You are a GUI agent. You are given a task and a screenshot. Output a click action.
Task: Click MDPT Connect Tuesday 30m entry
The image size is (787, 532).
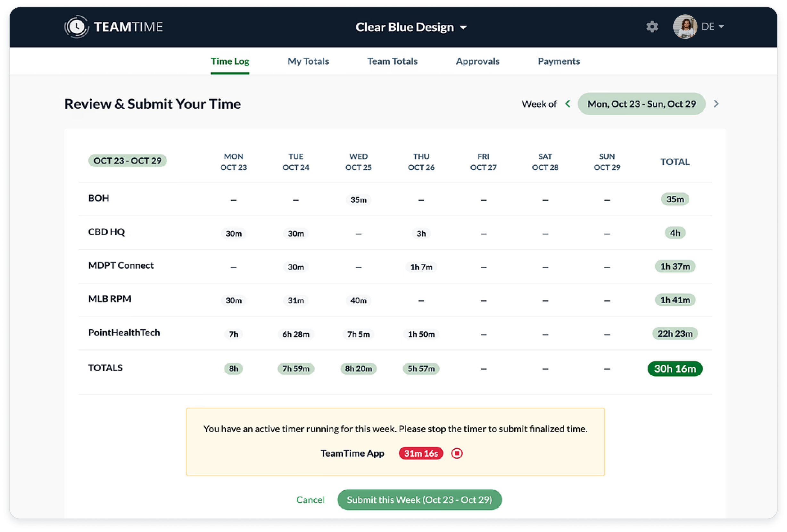click(x=296, y=267)
